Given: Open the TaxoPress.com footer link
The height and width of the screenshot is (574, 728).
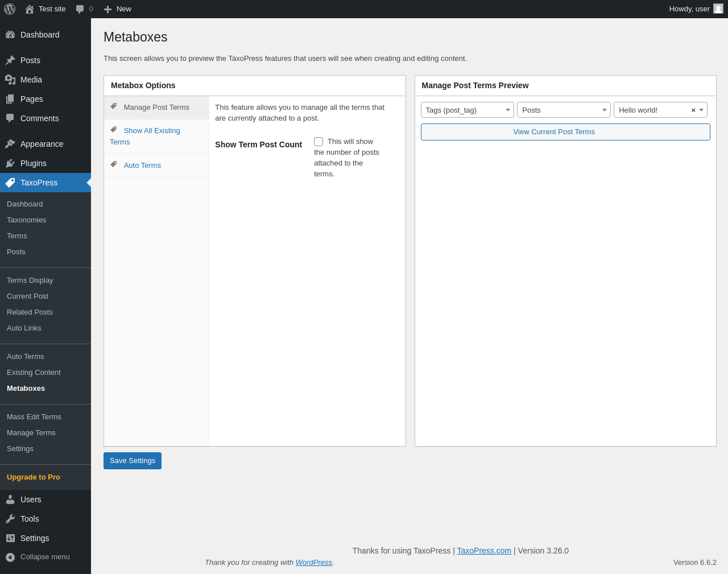Looking at the screenshot, I should coord(484,551).
